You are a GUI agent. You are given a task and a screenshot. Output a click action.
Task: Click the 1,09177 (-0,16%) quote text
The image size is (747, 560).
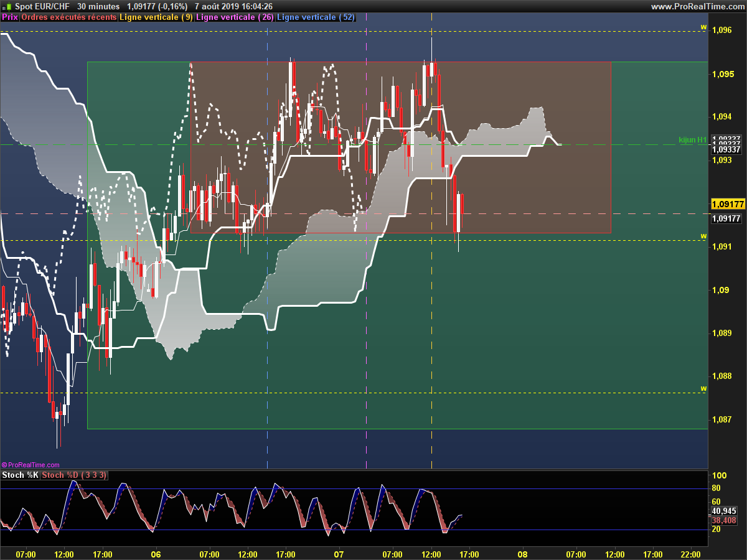pyautogui.click(x=157, y=6)
